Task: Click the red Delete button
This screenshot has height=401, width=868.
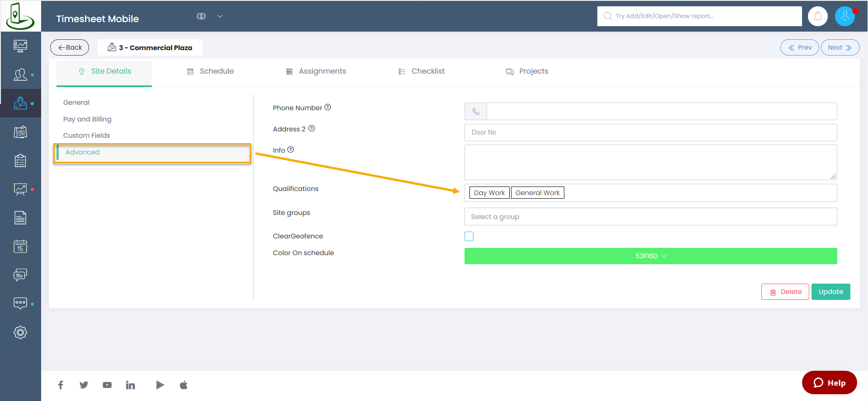Action: (x=785, y=292)
